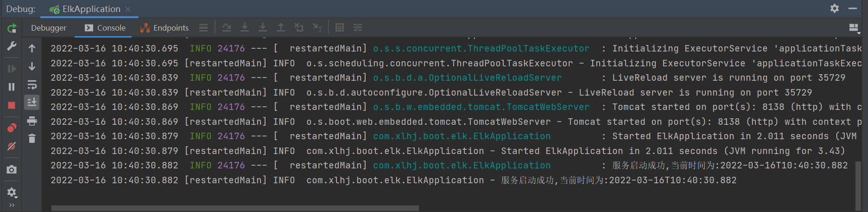The height and width of the screenshot is (212, 868).
Task: Rerun ElkApplication with the green arrow
Action: pos(12,28)
